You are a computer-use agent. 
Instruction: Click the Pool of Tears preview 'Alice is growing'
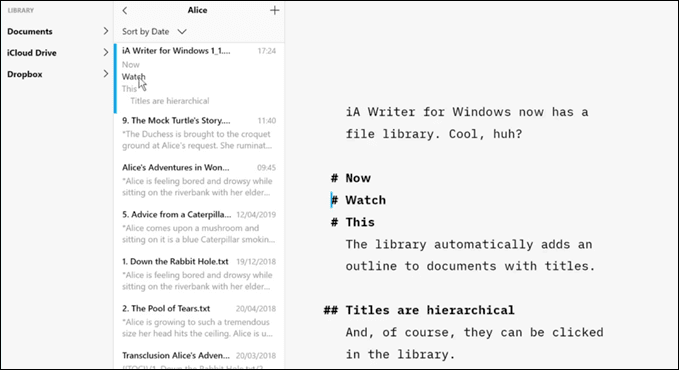coord(197,328)
